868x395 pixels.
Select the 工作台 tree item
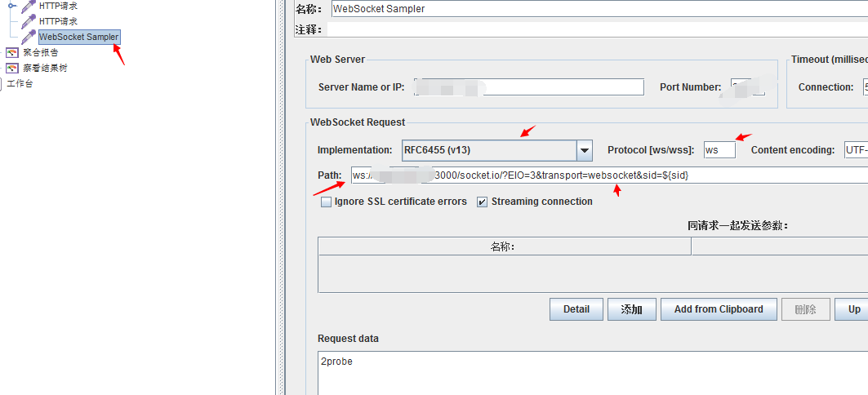tap(20, 84)
